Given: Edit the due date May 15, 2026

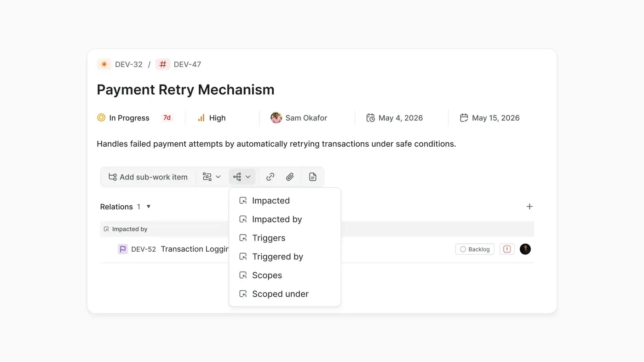Looking at the screenshot, I should pyautogui.click(x=490, y=118).
